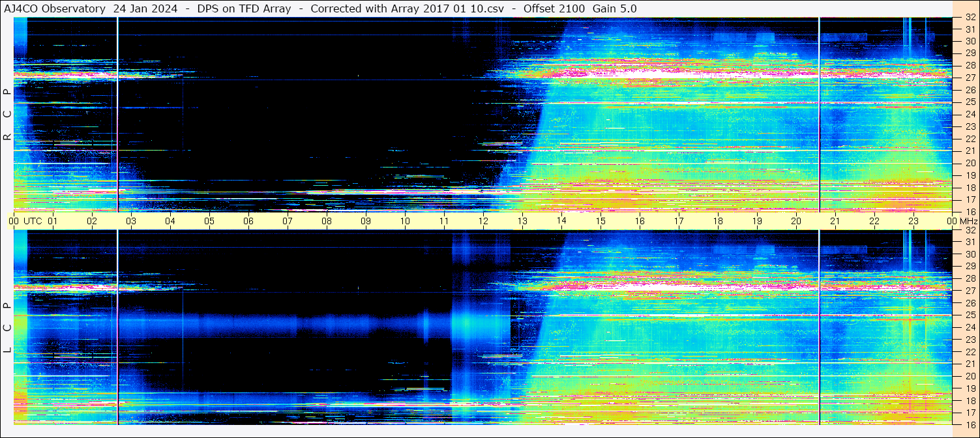The height and width of the screenshot is (438, 980).
Task: Click 'DPS on TFD Array' in the header
Action: [x=244, y=8]
